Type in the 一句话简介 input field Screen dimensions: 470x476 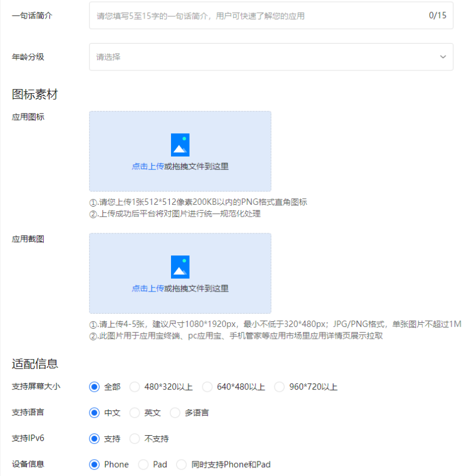259,16
